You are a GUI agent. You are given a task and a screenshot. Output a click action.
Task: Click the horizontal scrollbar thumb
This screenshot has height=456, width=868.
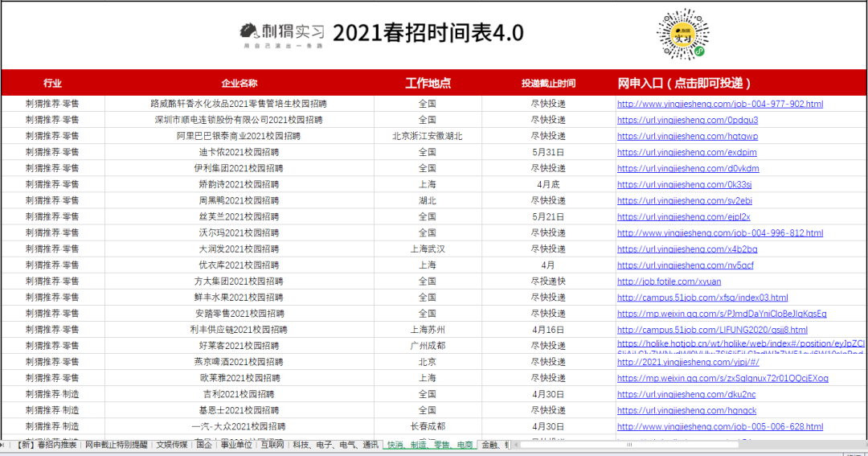[628, 445]
